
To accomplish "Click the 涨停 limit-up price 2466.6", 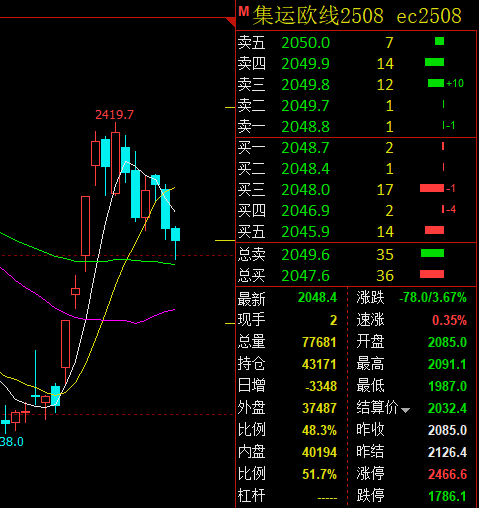I will (x=447, y=474).
